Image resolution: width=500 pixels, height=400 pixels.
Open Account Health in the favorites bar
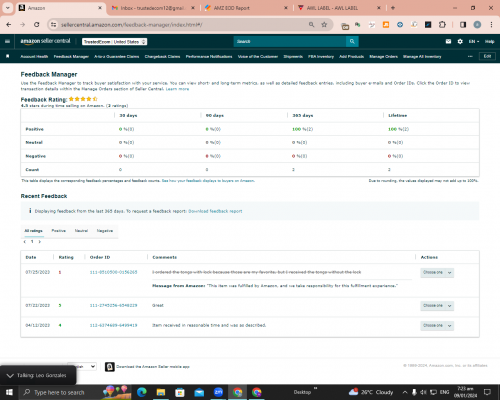[x=34, y=56]
